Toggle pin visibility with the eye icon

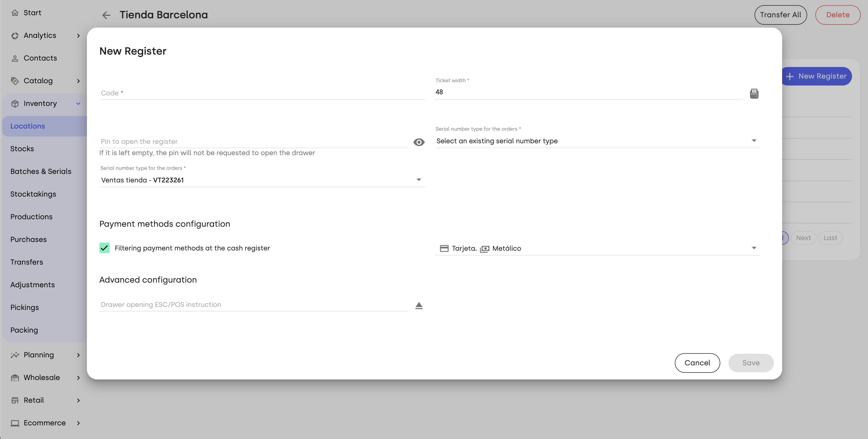click(419, 142)
